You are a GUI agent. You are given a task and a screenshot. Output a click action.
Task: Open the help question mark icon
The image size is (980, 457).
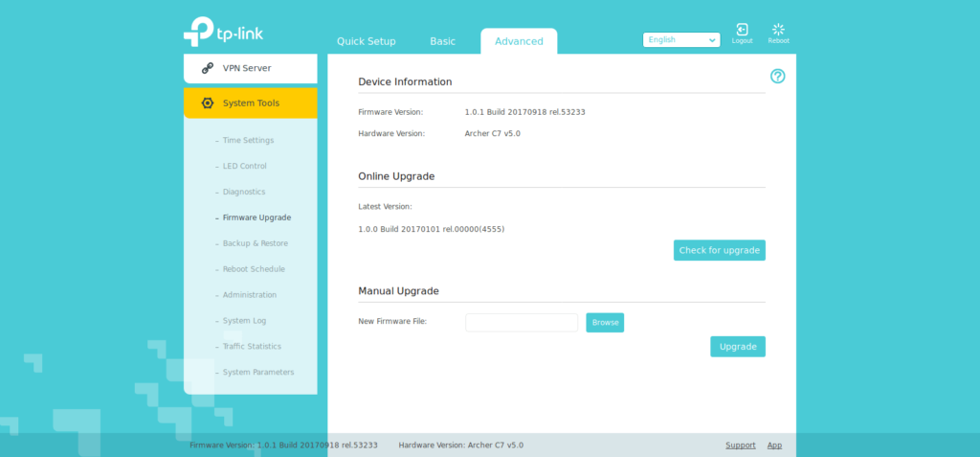click(x=777, y=77)
